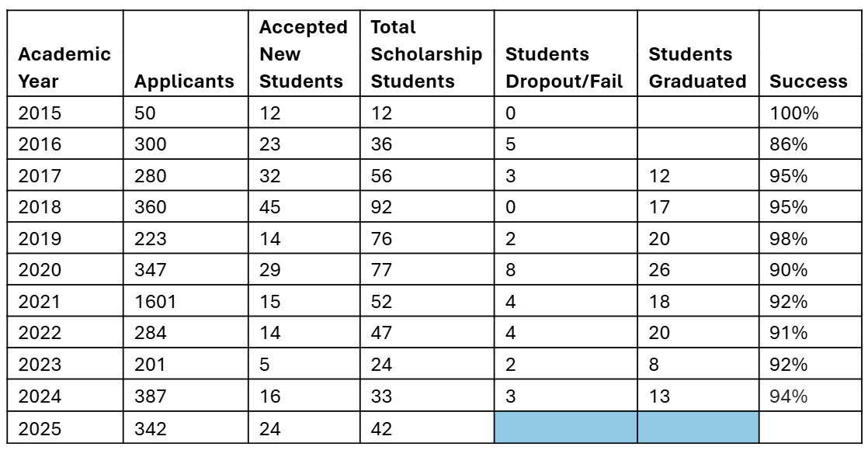Click the 2019 academic year cell
Screen dimensions: 868x450
click(x=64, y=238)
